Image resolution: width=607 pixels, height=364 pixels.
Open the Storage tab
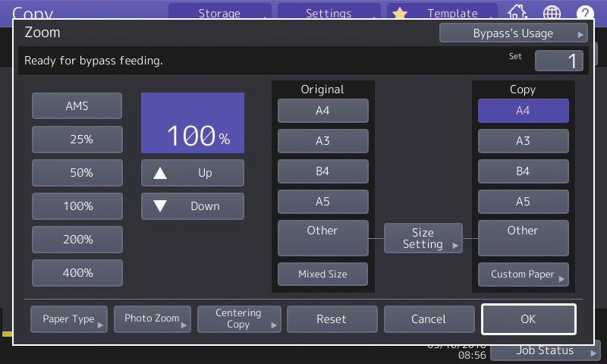point(219,13)
